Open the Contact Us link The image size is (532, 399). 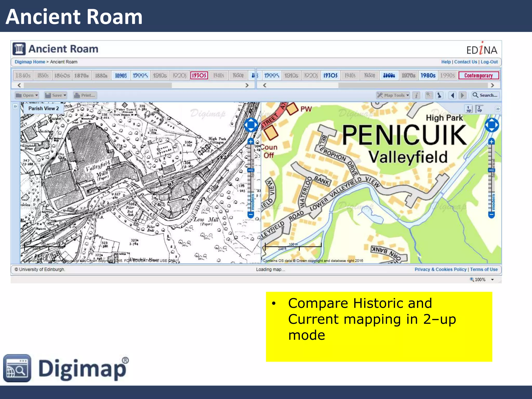(465, 62)
